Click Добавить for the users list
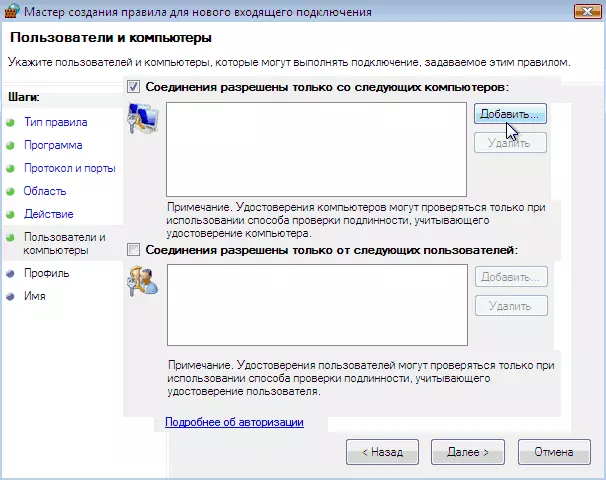Image resolution: width=606 pixels, height=480 pixels. (511, 277)
